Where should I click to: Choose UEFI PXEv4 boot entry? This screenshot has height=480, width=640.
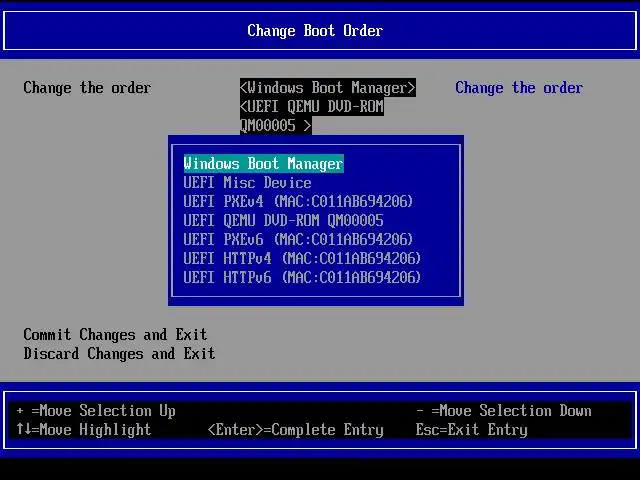(298, 201)
